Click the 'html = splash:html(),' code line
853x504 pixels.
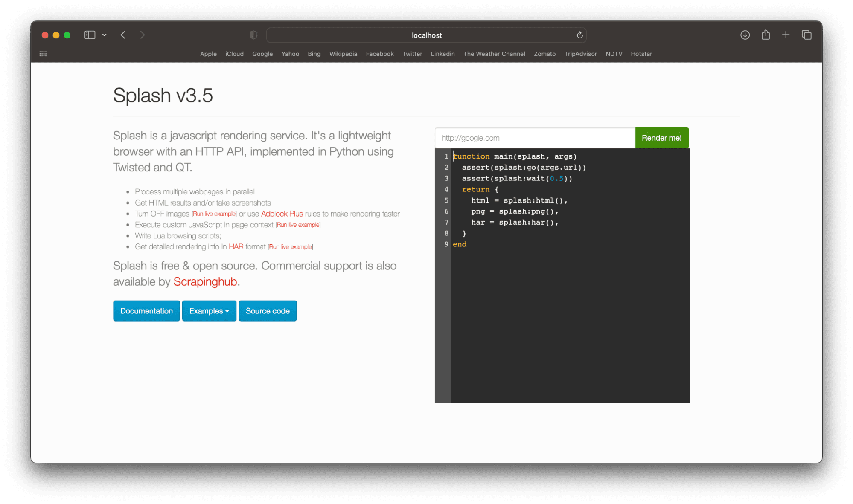coord(519,200)
